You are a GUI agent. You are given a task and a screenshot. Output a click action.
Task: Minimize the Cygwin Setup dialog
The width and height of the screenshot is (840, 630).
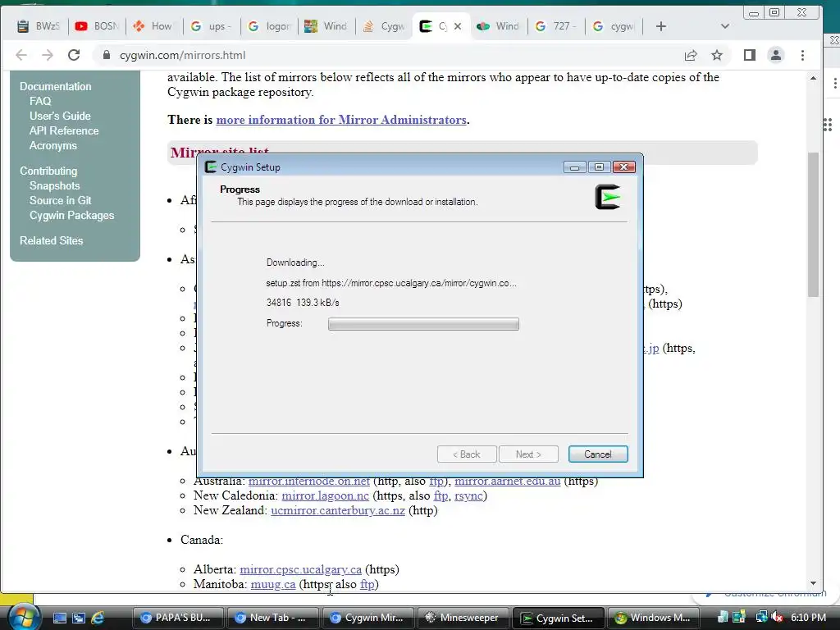pyautogui.click(x=574, y=167)
